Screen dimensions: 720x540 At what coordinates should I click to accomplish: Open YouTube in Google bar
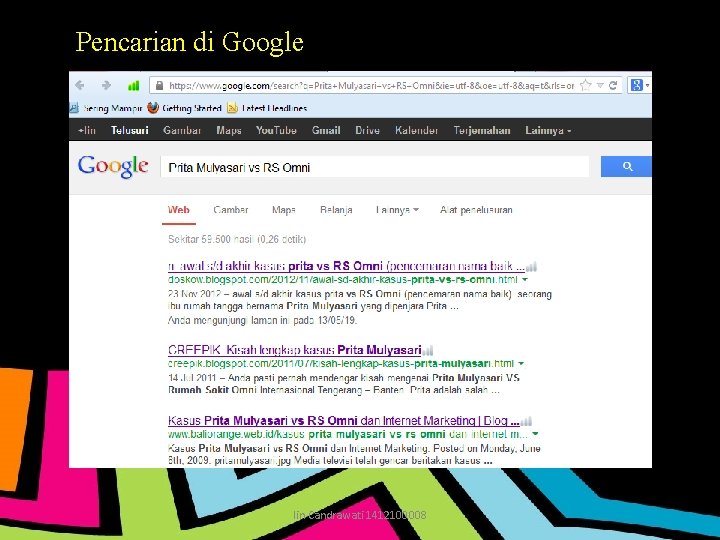276,130
